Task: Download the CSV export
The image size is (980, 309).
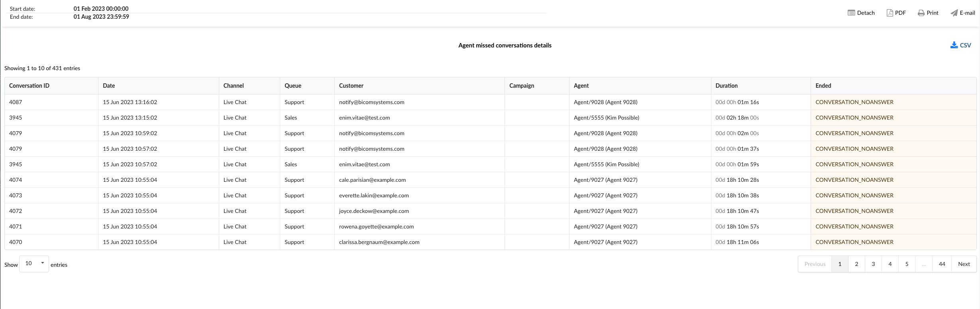Action: (960, 45)
